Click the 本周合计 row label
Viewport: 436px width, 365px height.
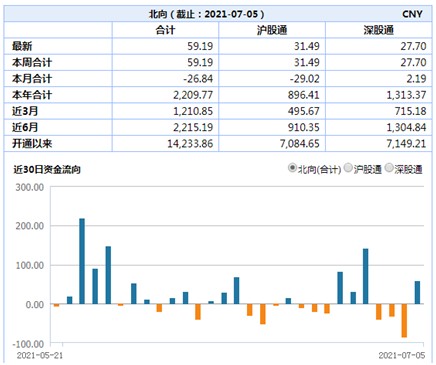click(x=32, y=62)
